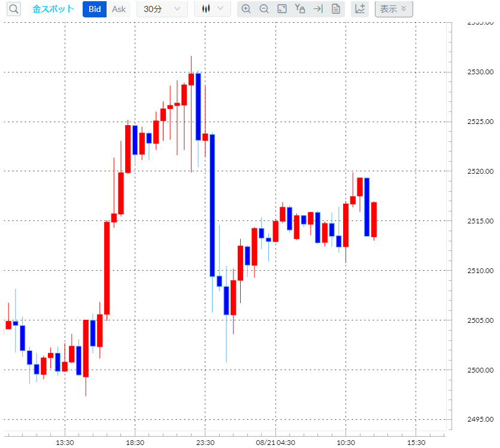
Task: Zoom in on the chart
Action: pos(246,9)
